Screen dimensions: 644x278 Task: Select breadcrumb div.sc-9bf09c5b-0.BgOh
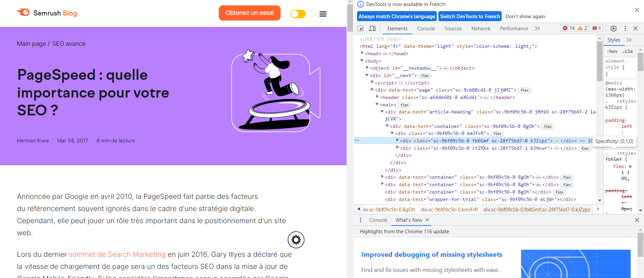coord(389,210)
